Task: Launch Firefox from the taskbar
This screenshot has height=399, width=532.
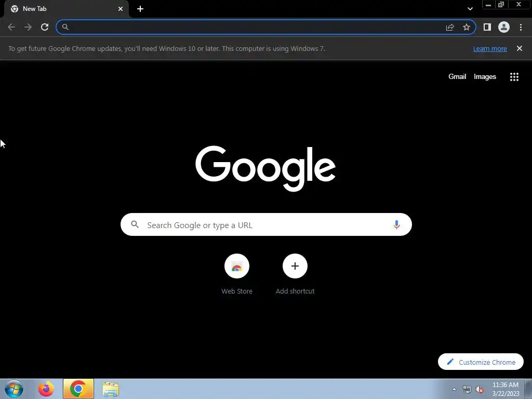Action: 46,389
